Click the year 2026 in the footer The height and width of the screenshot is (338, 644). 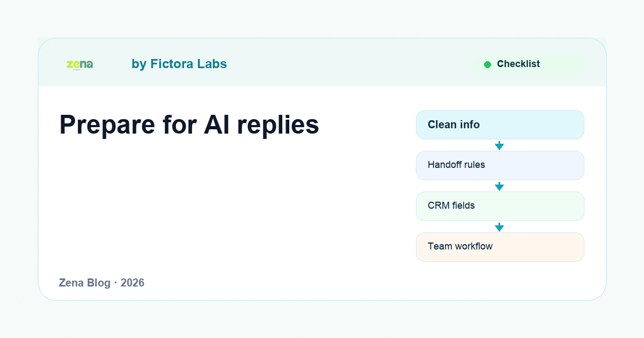133,283
